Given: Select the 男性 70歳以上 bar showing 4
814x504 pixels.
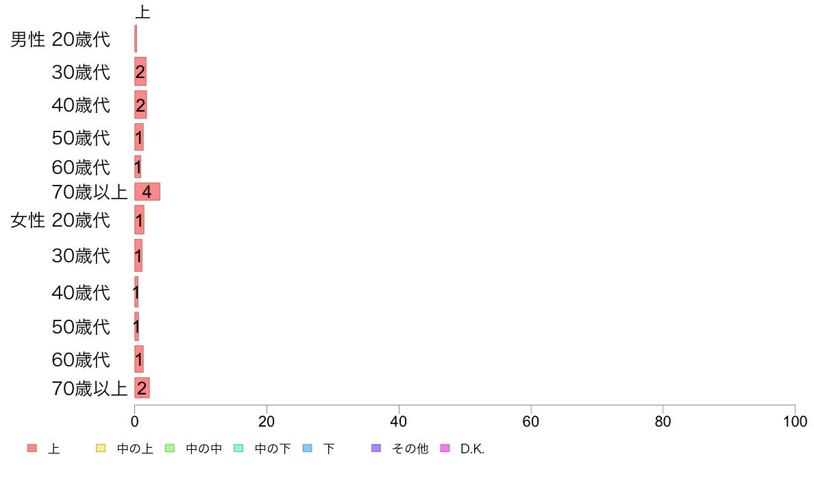Looking at the screenshot, I should [147, 192].
